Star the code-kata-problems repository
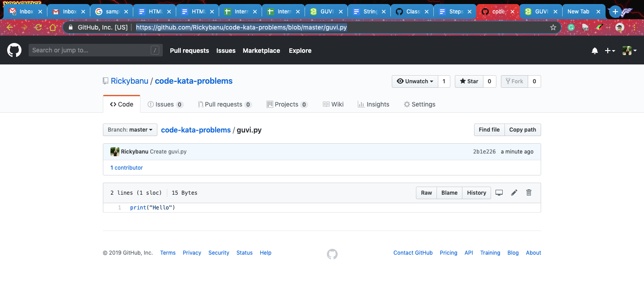 [469, 81]
